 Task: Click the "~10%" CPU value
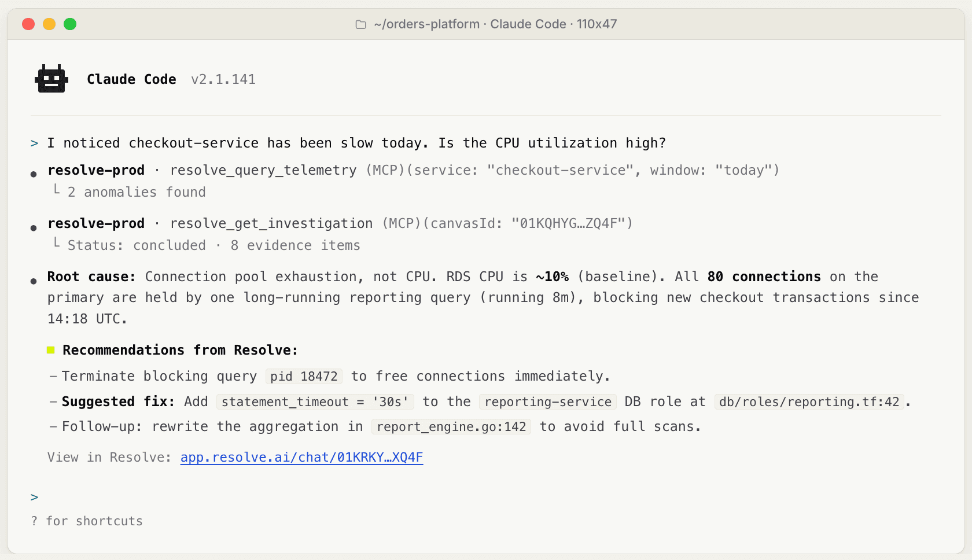tap(552, 277)
